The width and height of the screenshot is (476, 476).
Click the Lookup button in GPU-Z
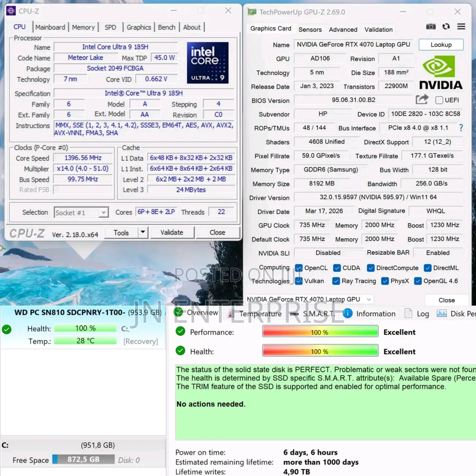point(441,45)
